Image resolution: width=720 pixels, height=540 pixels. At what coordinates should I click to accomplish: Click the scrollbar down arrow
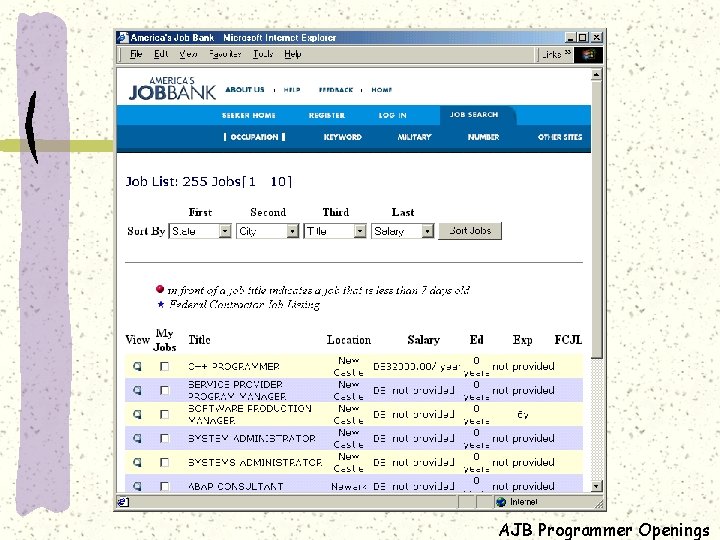coord(596,486)
